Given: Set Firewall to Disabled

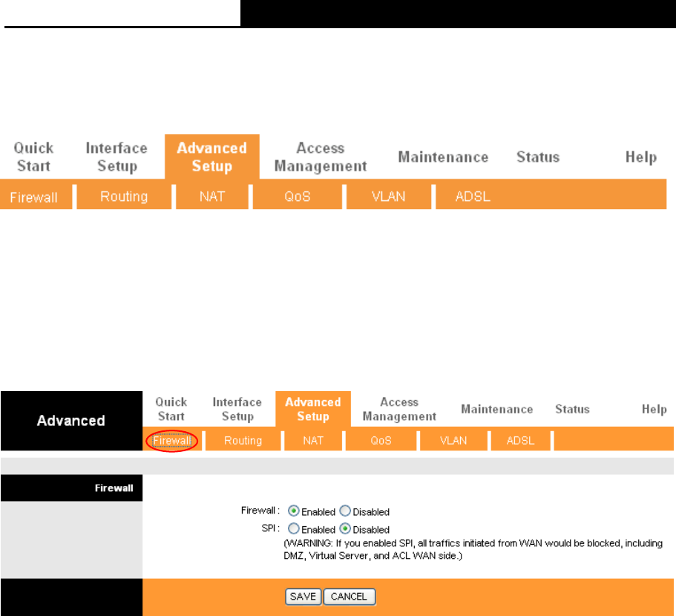Looking at the screenshot, I should pos(345,511).
